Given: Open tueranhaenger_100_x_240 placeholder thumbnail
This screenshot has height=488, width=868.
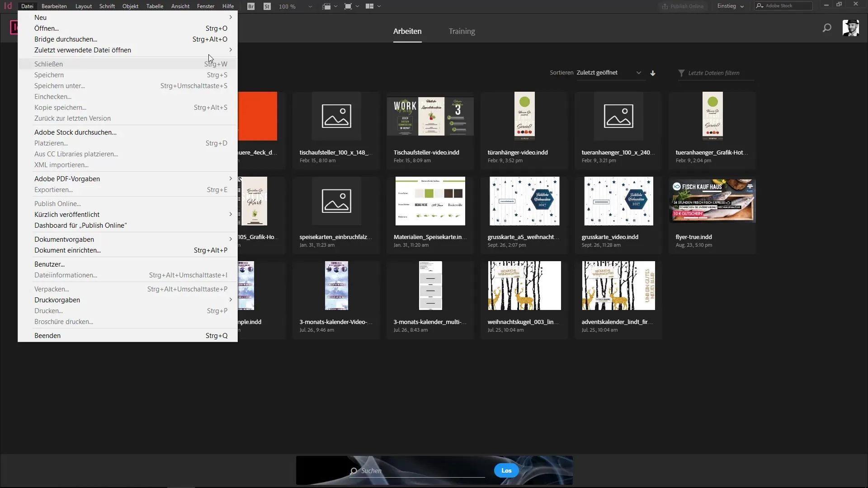Looking at the screenshot, I should [x=618, y=116].
